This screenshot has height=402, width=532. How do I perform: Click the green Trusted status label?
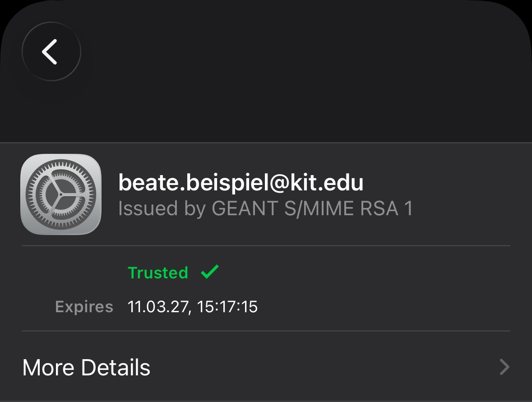pyautogui.click(x=158, y=273)
